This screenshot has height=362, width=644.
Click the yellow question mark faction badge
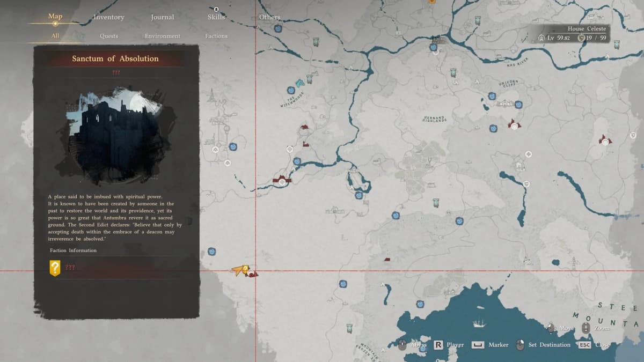click(x=55, y=268)
